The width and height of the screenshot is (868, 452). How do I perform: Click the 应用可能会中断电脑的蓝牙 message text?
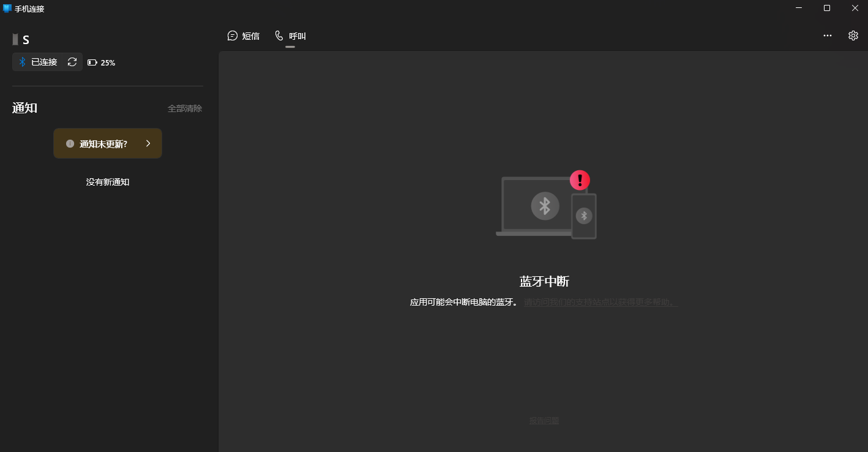coord(464,302)
